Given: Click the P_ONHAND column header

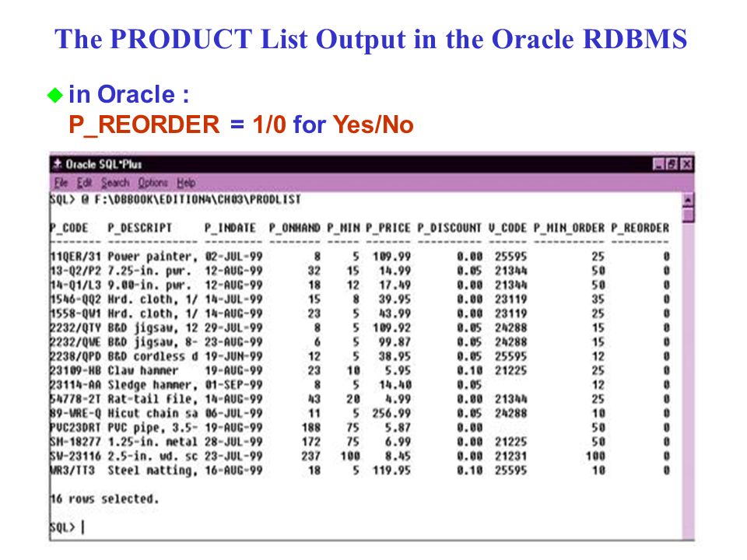Looking at the screenshot, I should pos(294,228).
